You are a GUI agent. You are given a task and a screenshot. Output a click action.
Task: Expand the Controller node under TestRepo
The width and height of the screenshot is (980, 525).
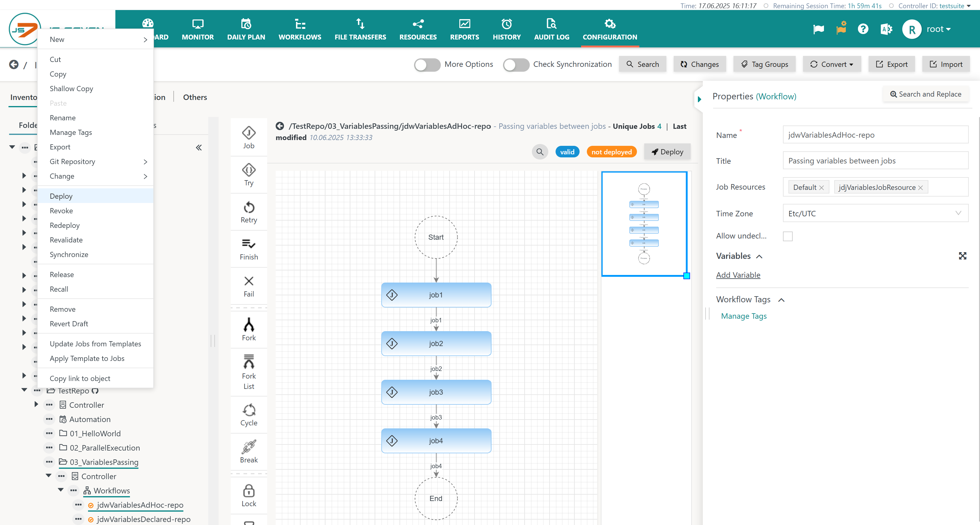(x=36, y=404)
